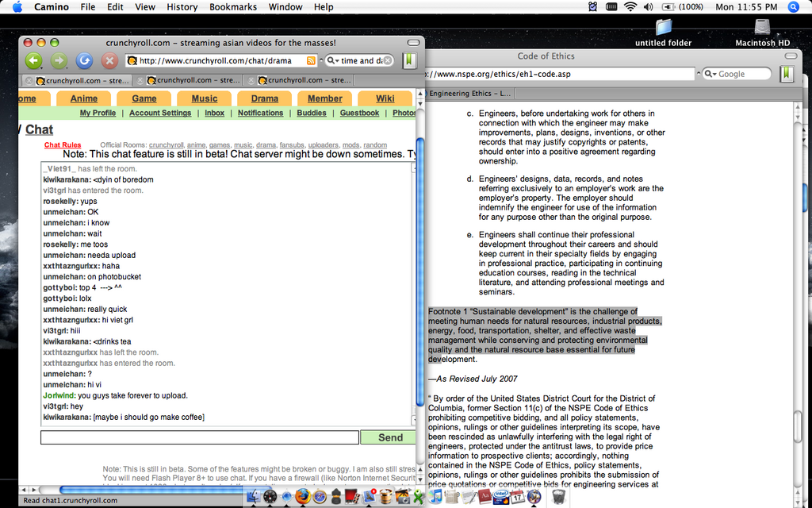The height and width of the screenshot is (508, 812).
Task: Switch to the second crunchyroll.com tab
Action: (189, 80)
